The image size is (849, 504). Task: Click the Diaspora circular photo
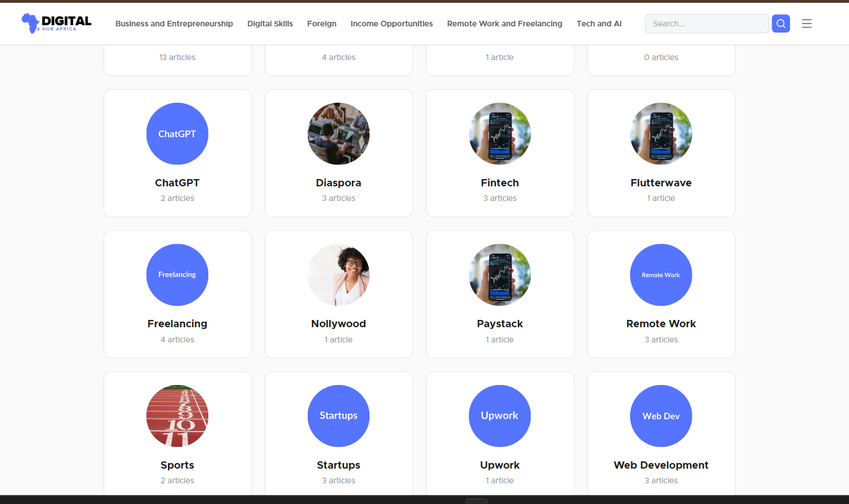pos(339,134)
